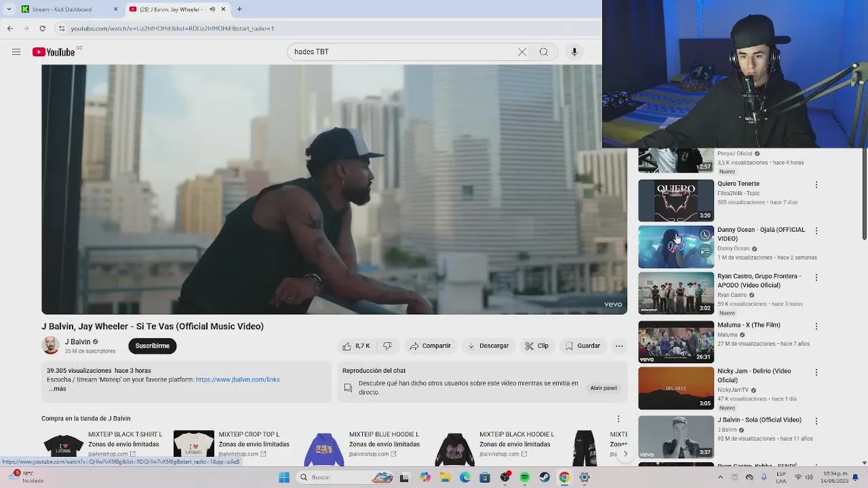
Task: Open options for Danny Ocean Ojalá video
Action: click(x=816, y=230)
